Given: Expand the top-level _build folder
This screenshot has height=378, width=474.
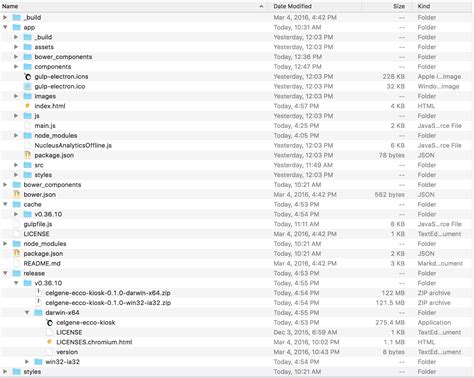Looking at the screenshot, I should pos(5,17).
